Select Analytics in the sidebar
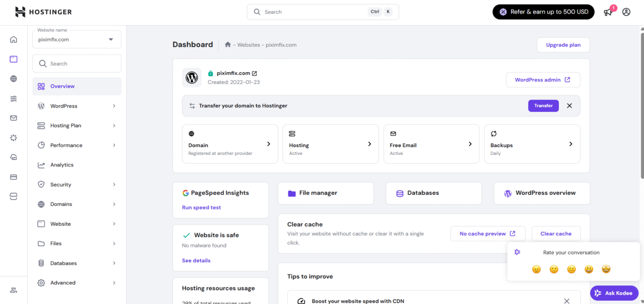Viewport: 644px width, 304px height. coord(62,165)
